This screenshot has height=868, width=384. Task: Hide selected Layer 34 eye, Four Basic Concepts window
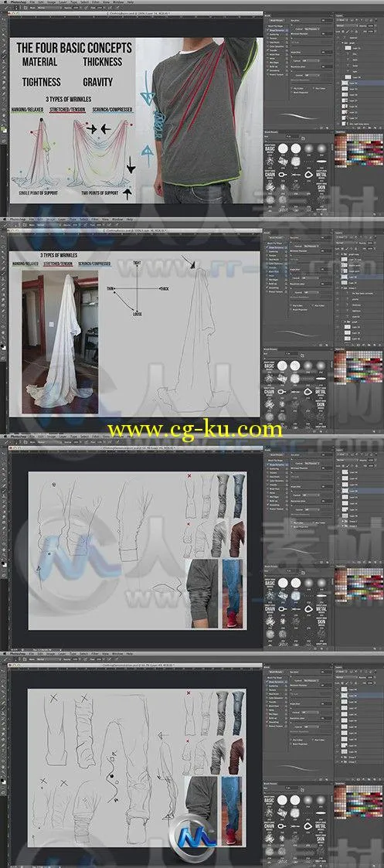(x=338, y=83)
